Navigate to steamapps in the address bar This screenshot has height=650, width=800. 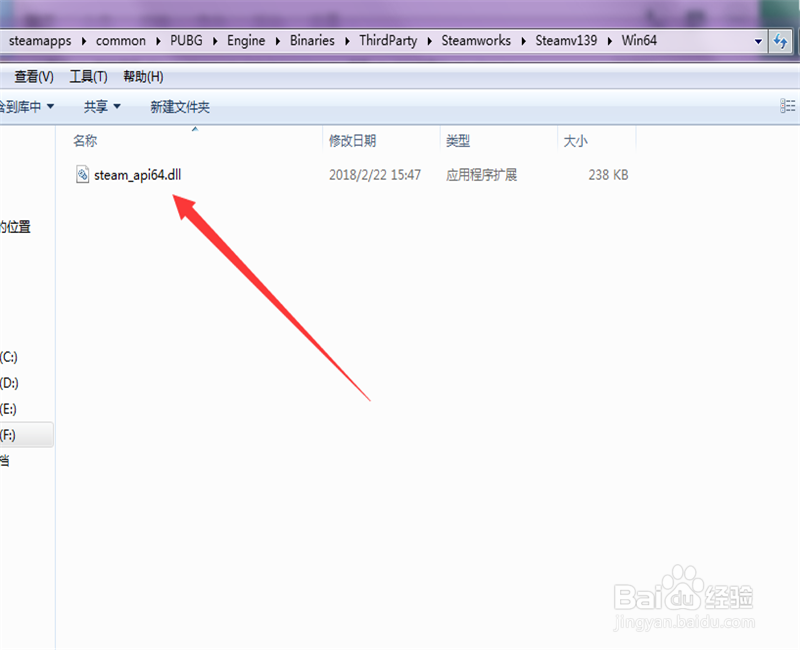(x=40, y=41)
